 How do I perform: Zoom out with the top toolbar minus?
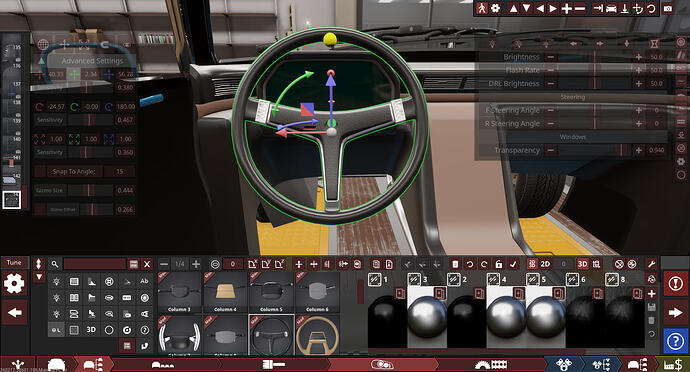[580, 8]
